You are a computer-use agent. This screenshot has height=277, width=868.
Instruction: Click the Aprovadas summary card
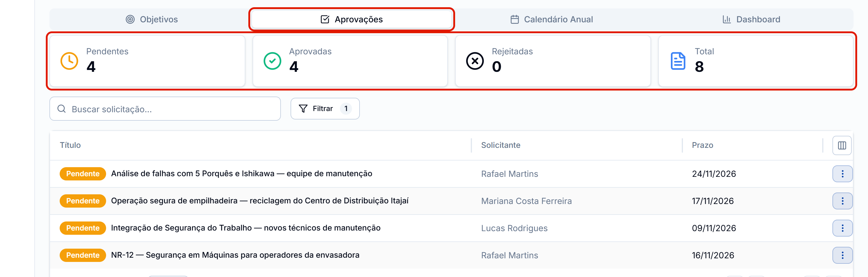click(x=350, y=61)
